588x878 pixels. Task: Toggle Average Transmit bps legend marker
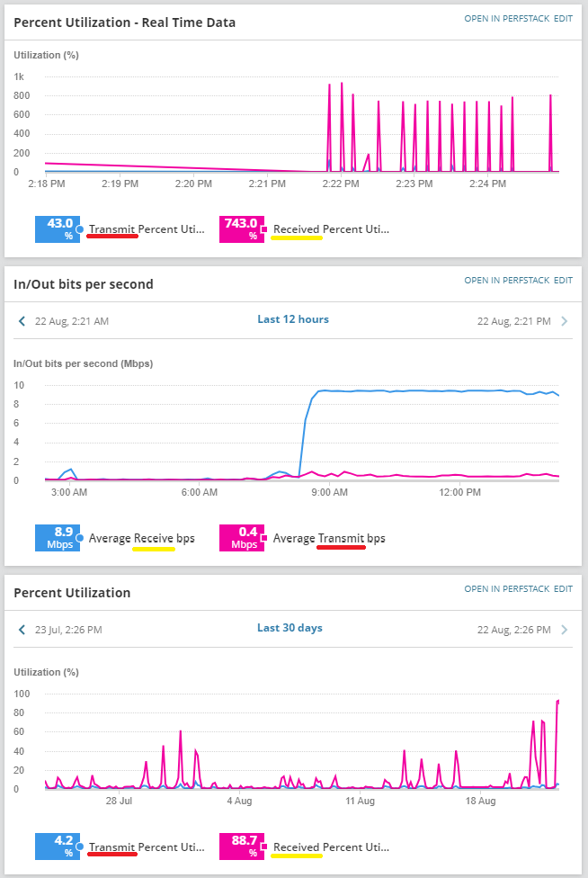264,538
